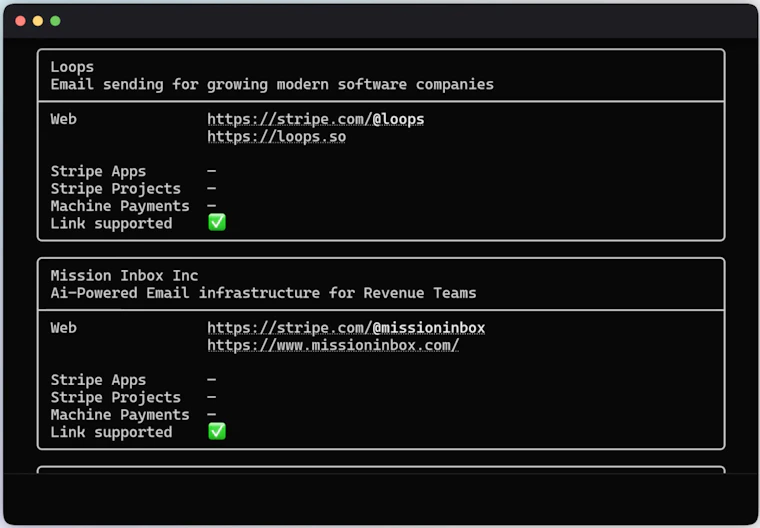Click the green checkmark in Mission Inbox card
Screen dimensions: 760x528
(x=217, y=431)
